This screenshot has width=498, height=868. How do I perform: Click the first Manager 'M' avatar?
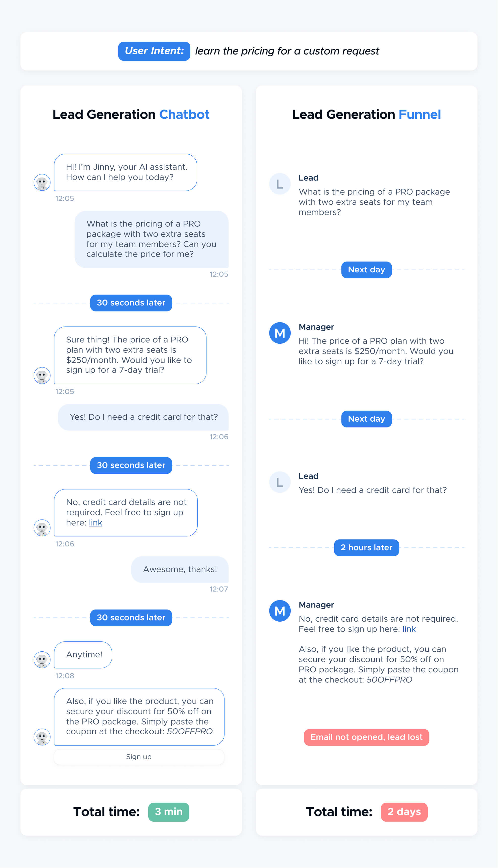pos(280,333)
